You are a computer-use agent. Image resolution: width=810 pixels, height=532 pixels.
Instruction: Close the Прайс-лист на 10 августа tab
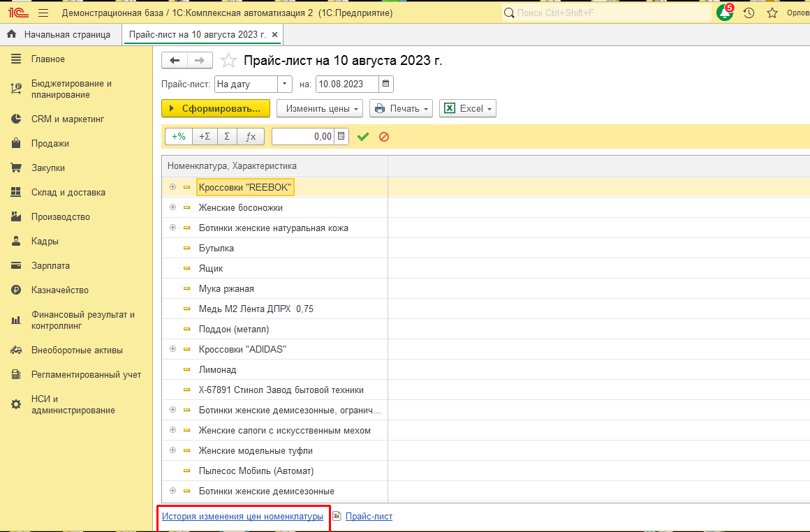pos(275,35)
